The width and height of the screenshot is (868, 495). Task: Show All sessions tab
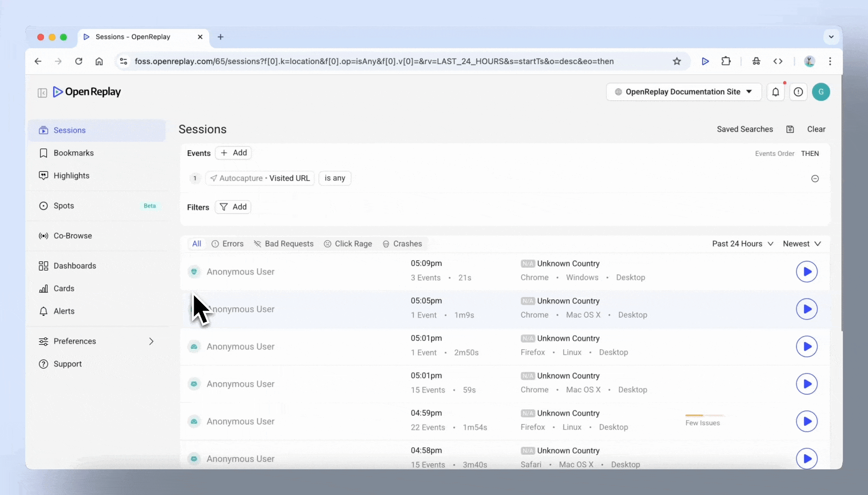point(197,244)
